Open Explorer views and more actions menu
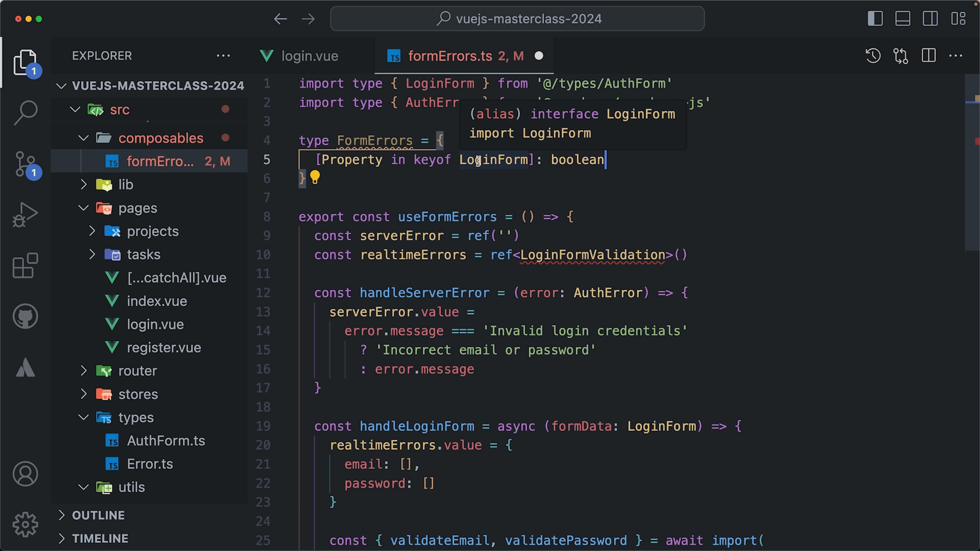This screenshot has width=980, height=551. click(223, 56)
